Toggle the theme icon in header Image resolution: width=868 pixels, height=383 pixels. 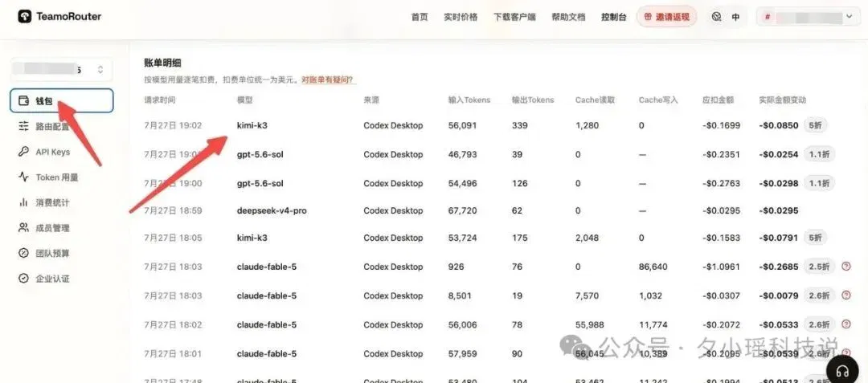[716, 17]
